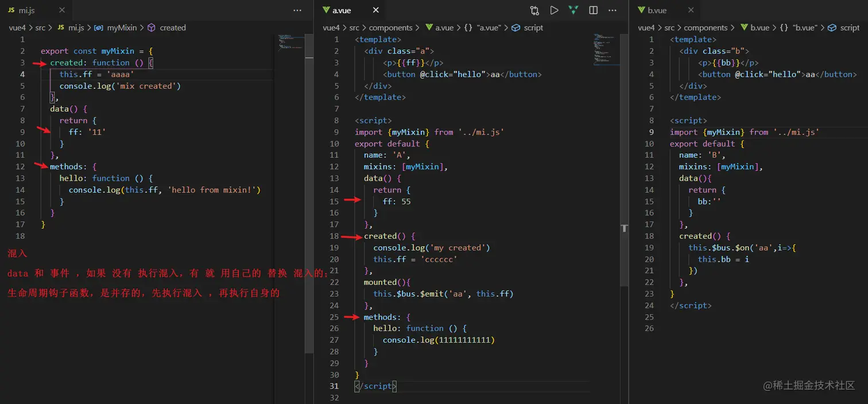Click "name: 'B'," in b.vue
Screen dimensions: 868x404
tap(702, 155)
